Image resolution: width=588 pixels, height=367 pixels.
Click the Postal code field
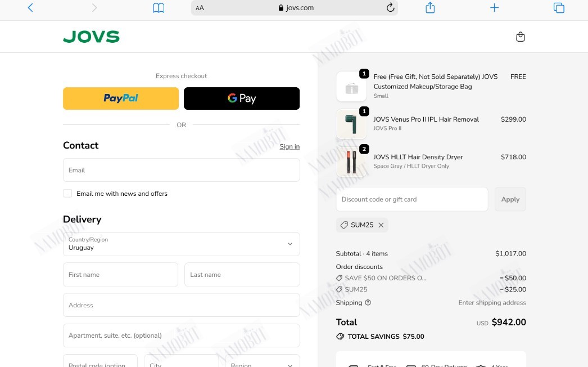100,361
